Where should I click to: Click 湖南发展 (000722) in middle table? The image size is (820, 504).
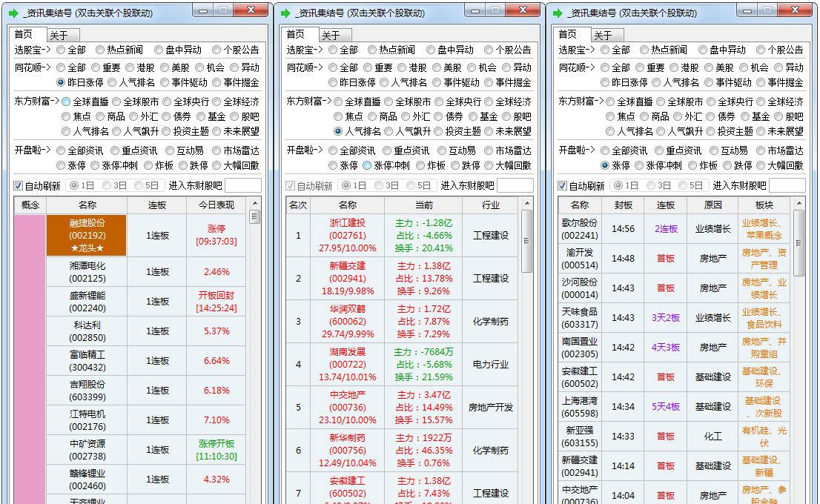(x=348, y=365)
